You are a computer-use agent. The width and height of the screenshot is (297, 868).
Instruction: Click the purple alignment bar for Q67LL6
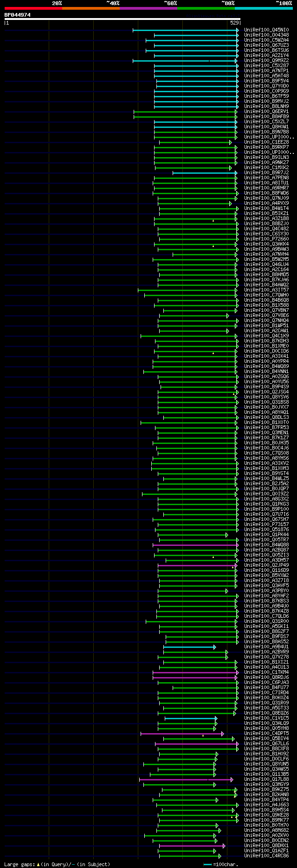click(197, 744)
